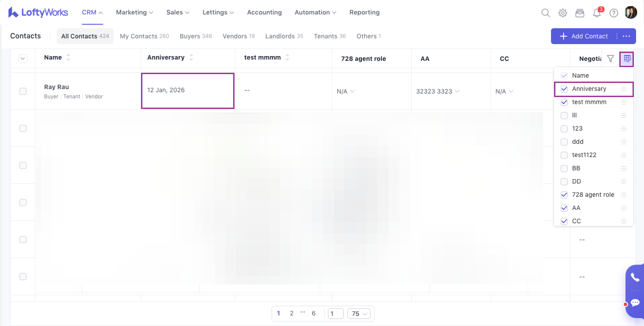Screen dimensions: 644x326
Task: Open the notifications bell icon
Action: pos(596,13)
